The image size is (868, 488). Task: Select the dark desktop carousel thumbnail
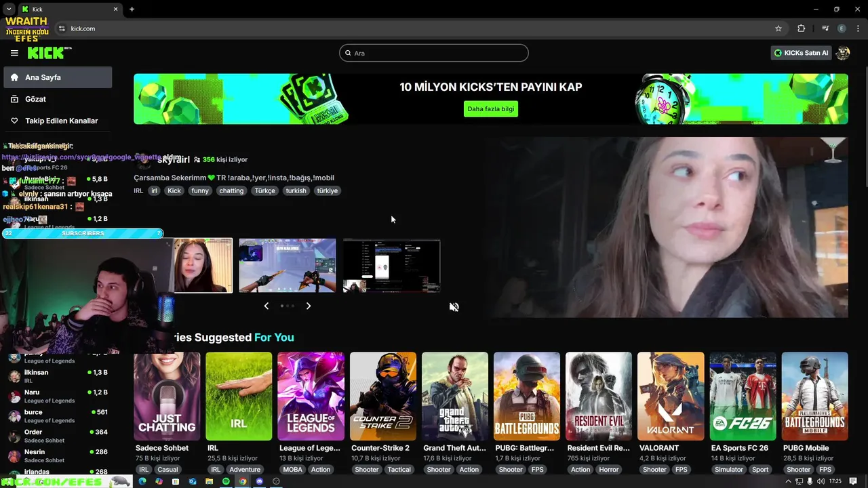click(391, 266)
